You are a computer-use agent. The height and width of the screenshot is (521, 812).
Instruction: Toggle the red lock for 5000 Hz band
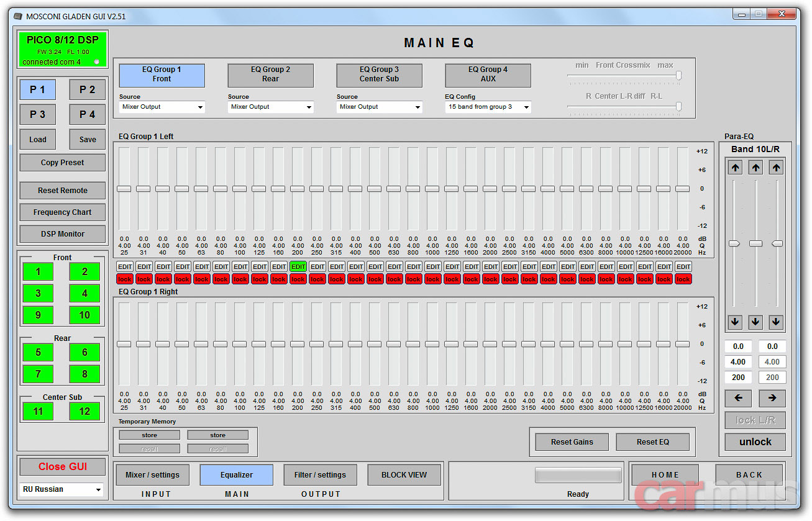(x=568, y=279)
